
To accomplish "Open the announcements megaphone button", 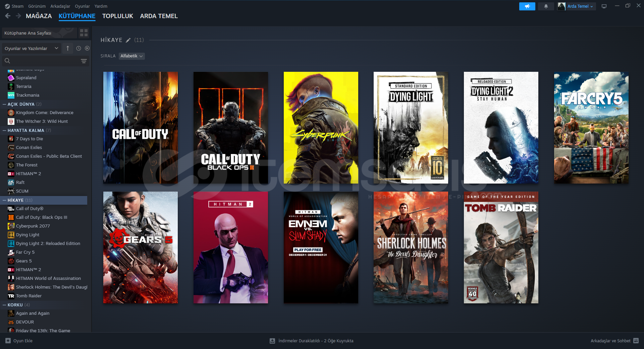I will [527, 6].
